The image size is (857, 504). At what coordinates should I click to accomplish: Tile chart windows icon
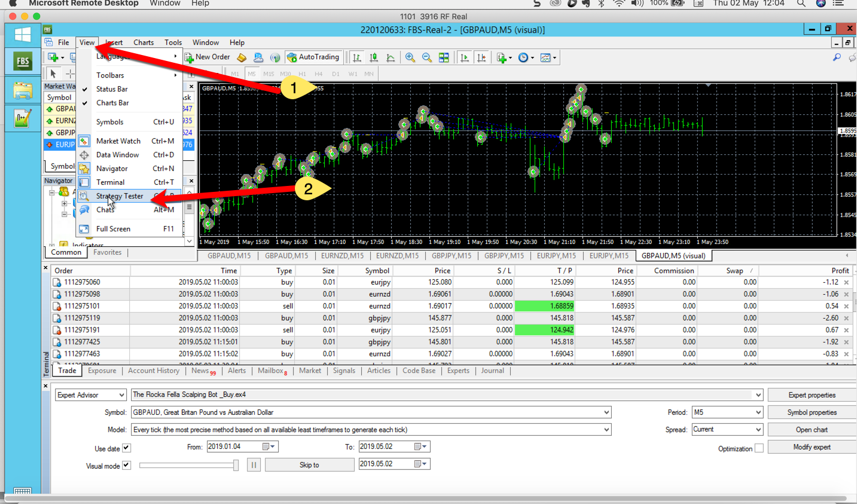(x=444, y=57)
